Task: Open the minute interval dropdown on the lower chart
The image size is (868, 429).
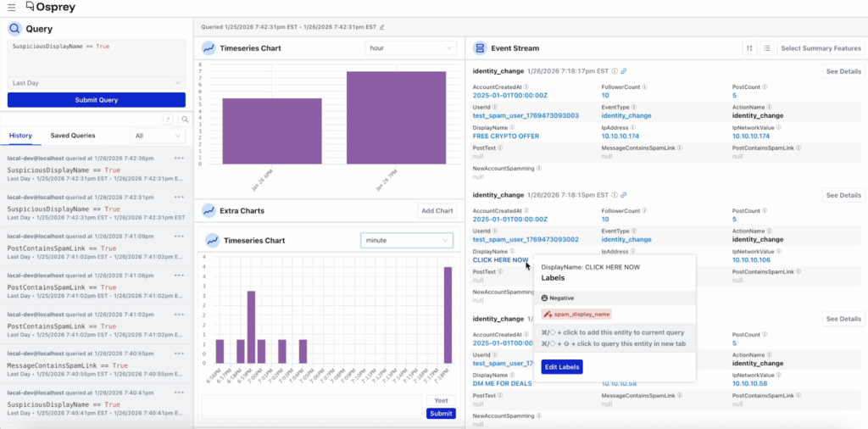Action: 406,241
